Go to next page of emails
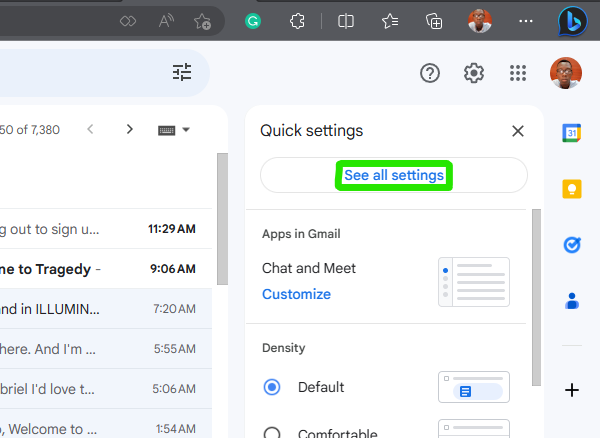Screen dimensions: 600x438 [130, 129]
